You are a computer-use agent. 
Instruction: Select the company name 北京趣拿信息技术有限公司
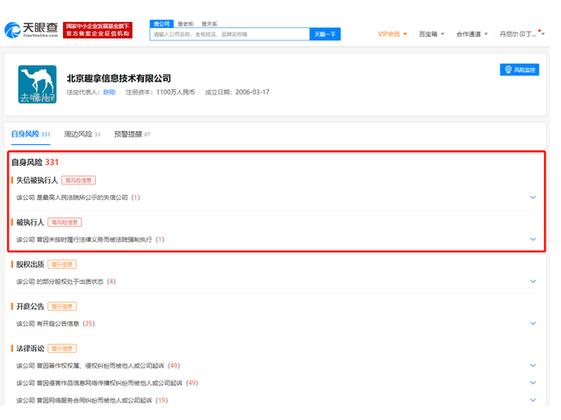pyautogui.click(x=118, y=78)
